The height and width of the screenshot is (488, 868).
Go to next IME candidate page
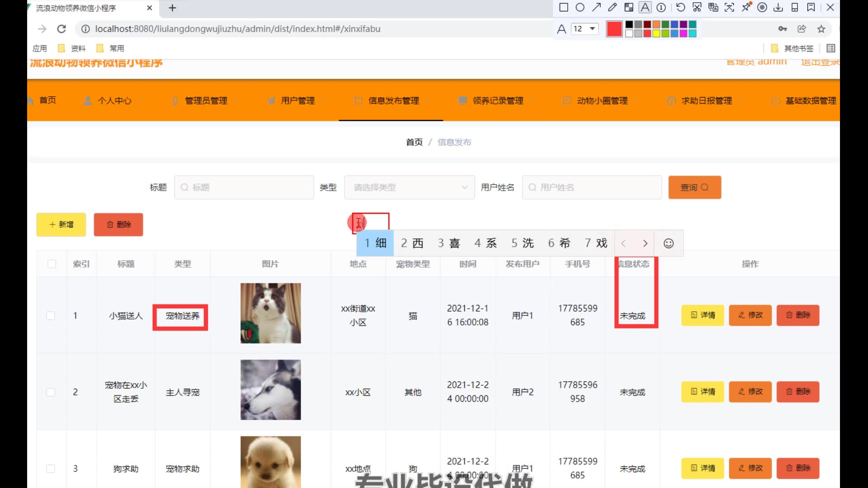click(645, 244)
